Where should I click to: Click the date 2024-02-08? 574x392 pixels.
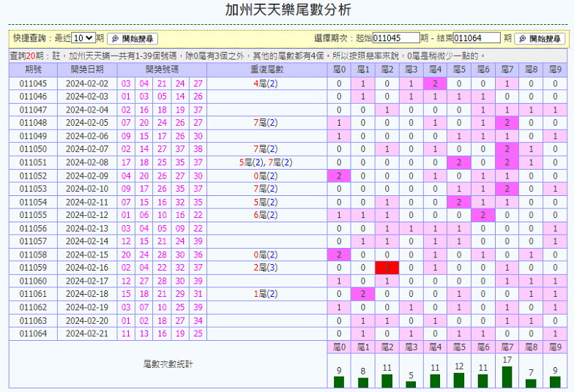click(x=87, y=162)
